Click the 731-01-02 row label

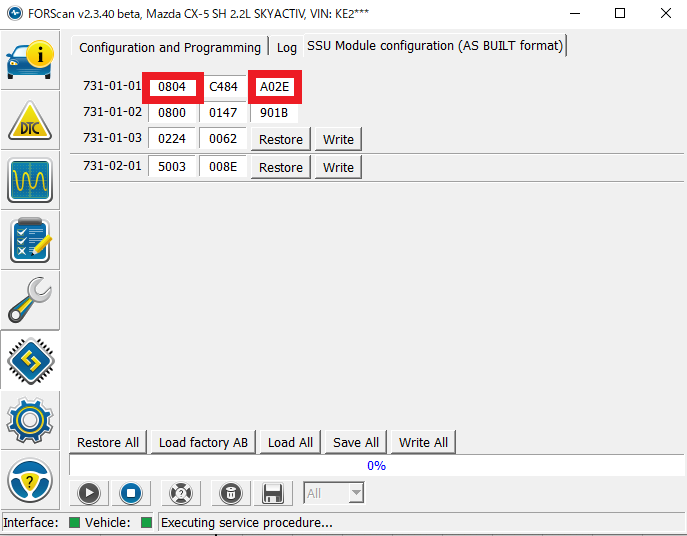coord(112,112)
